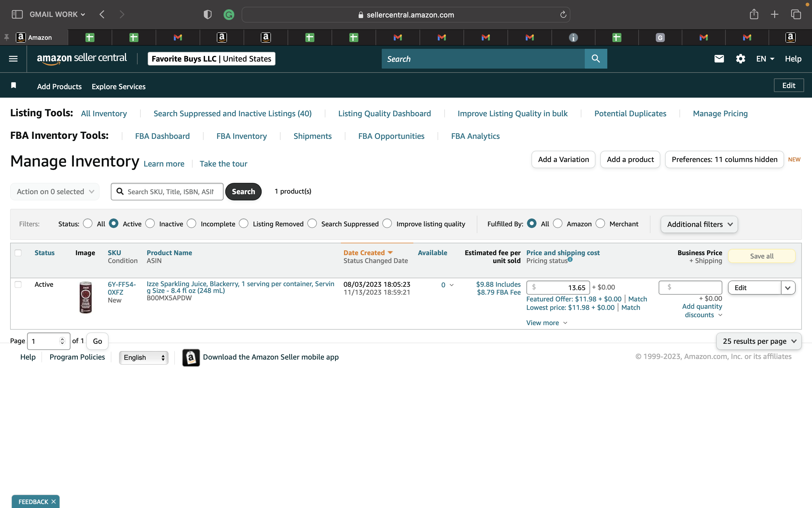The width and height of the screenshot is (812, 508).
Task: Open the Safari share icon
Action: tap(754, 14)
